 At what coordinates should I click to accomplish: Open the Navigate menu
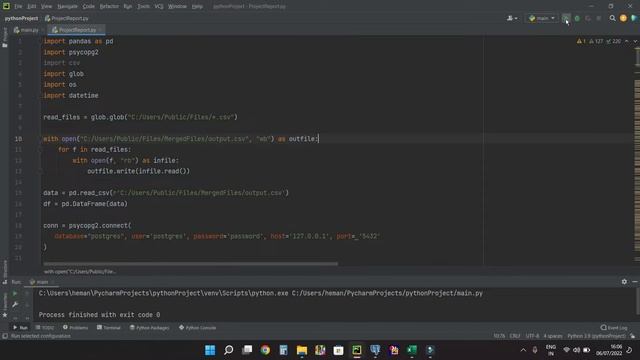(67, 7)
